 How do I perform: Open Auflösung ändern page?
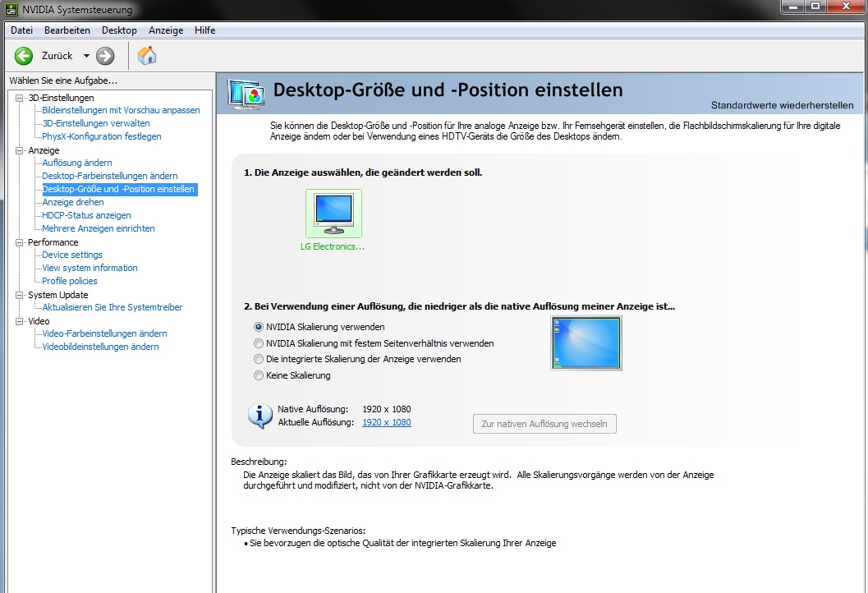(77, 163)
